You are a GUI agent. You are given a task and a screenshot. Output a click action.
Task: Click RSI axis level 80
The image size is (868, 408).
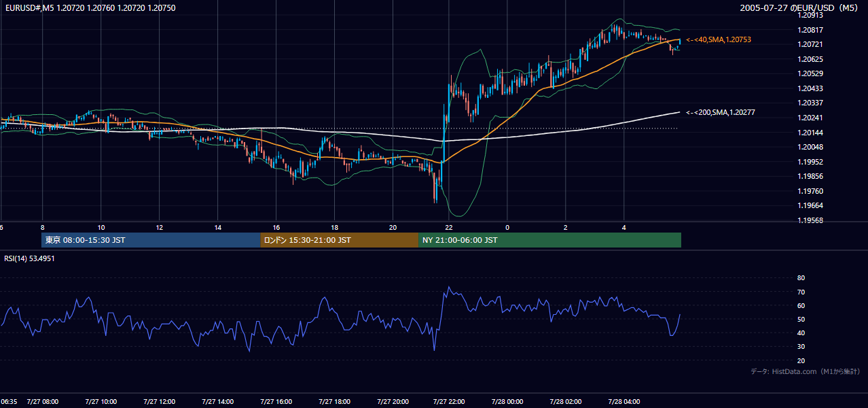[x=801, y=278]
